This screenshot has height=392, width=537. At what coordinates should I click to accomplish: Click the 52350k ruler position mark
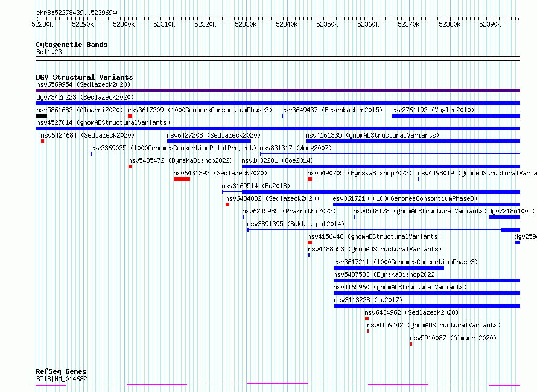(x=327, y=24)
